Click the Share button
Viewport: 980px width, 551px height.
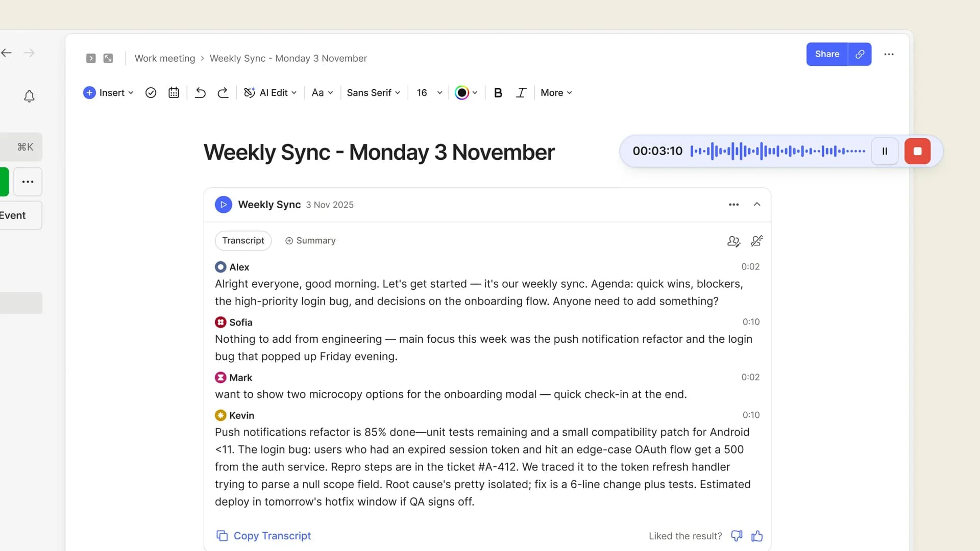pyautogui.click(x=826, y=54)
